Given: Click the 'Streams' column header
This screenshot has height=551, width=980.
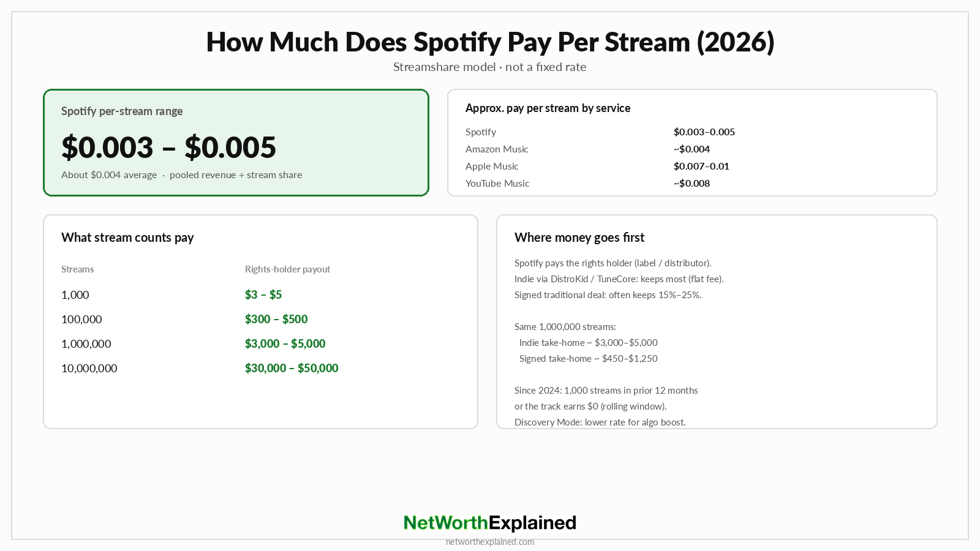Looking at the screenshot, I should [78, 269].
